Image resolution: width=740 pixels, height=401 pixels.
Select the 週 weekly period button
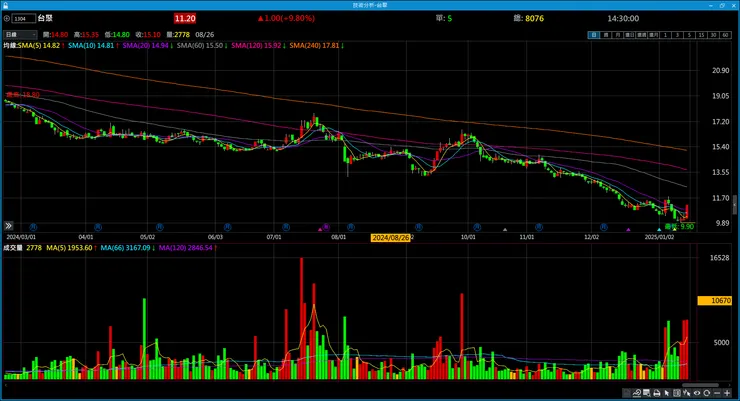[x=606, y=35]
